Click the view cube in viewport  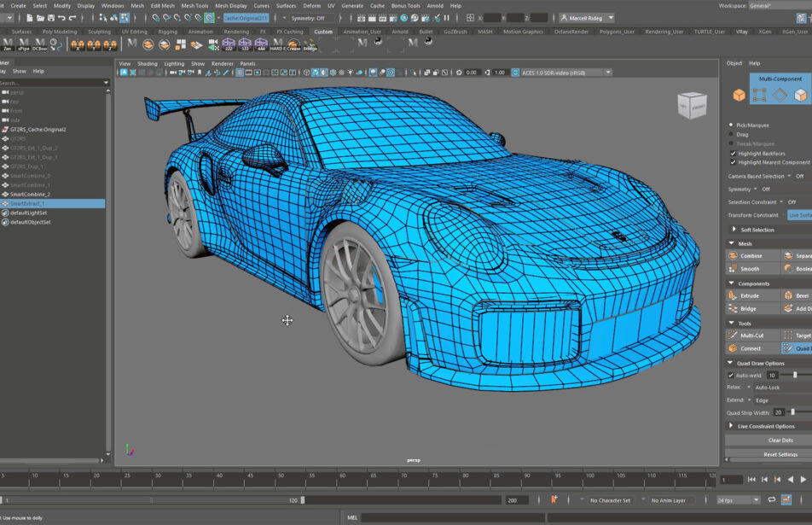click(692, 106)
